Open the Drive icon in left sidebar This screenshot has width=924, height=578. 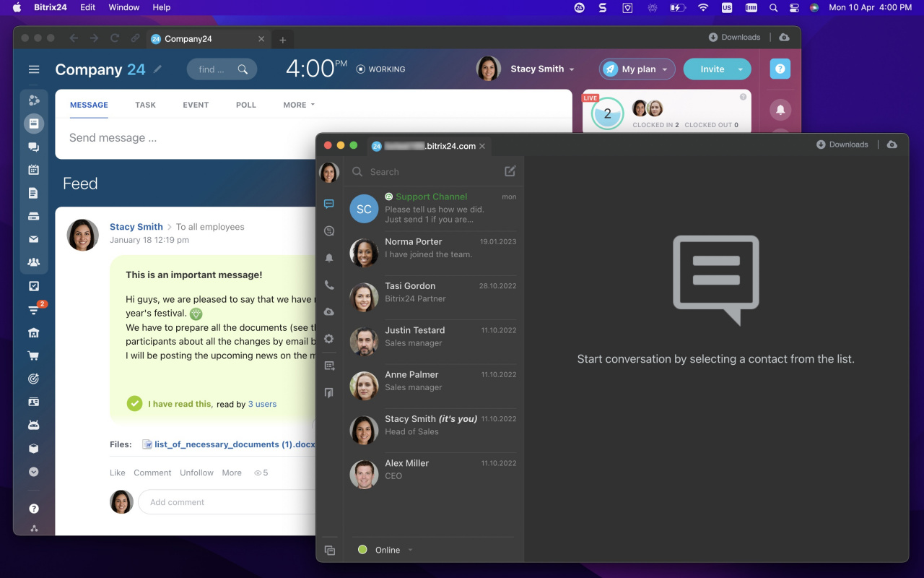(x=34, y=216)
